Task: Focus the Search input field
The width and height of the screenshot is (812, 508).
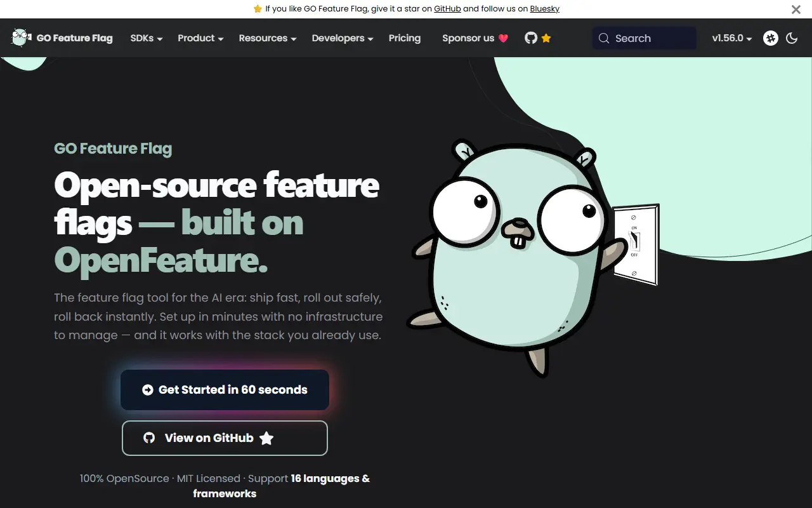Action: coord(644,38)
